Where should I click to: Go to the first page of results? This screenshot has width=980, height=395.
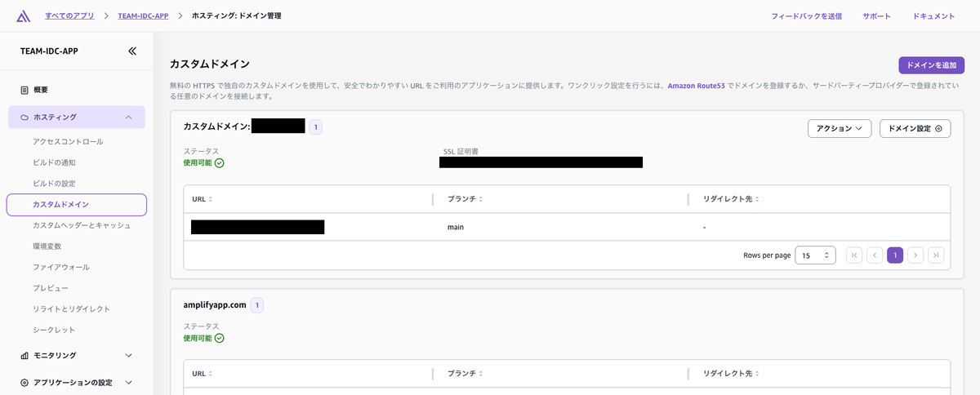click(x=854, y=255)
